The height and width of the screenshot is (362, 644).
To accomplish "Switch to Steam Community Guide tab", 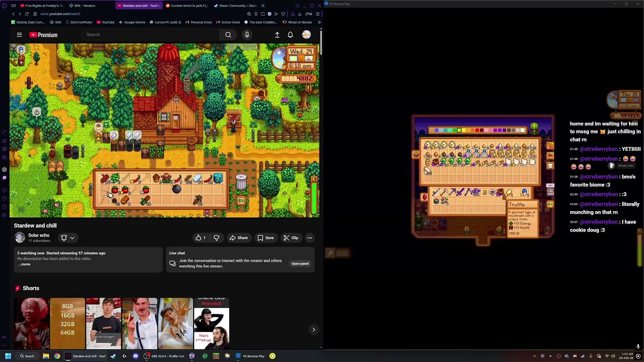I will (x=234, y=6).
